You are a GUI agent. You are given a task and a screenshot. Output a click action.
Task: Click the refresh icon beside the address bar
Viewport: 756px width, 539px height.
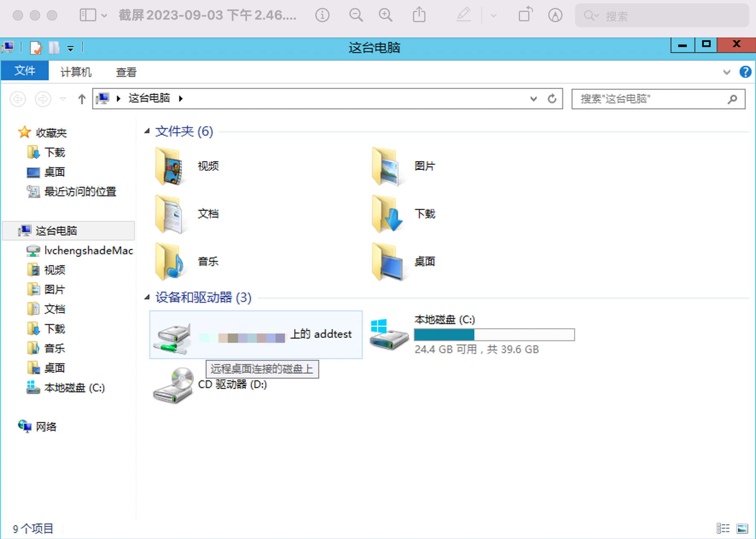click(x=552, y=99)
